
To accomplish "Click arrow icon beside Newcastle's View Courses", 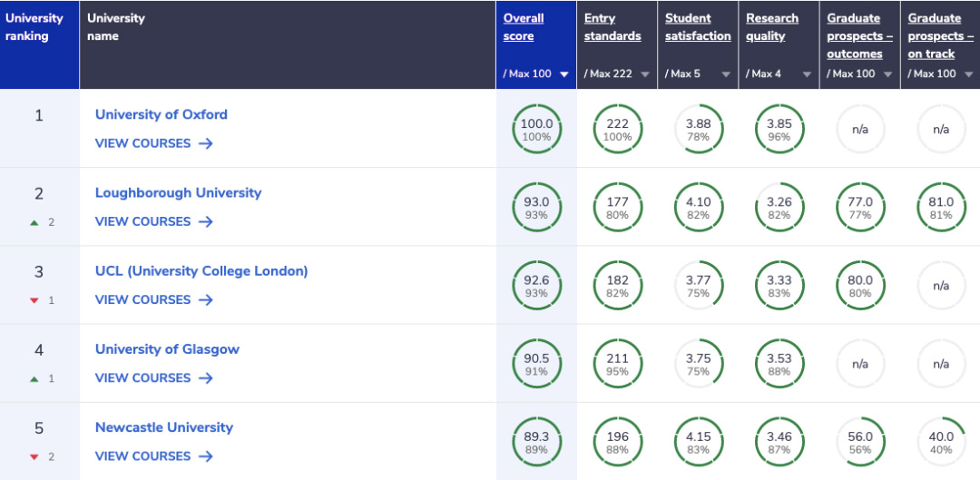I will 205,456.
